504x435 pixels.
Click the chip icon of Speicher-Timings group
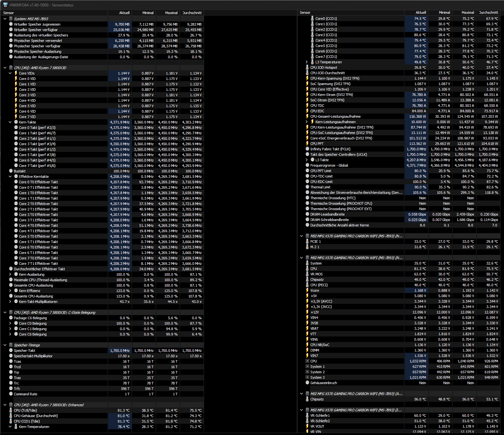11,345
